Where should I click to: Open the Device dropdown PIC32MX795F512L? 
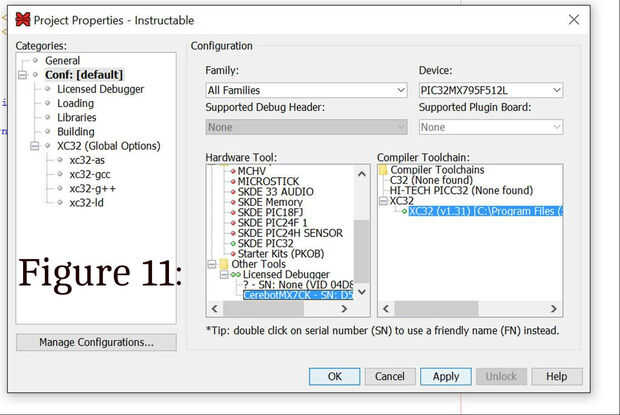pos(491,91)
